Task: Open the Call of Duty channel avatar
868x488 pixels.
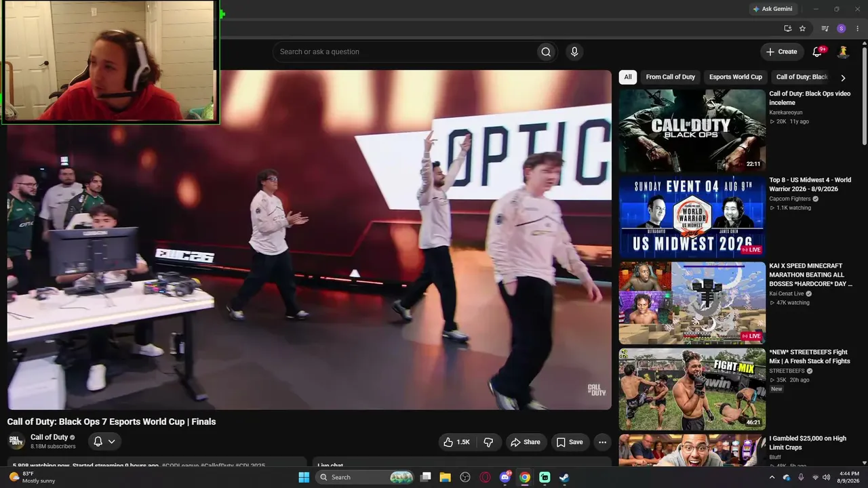Action: tap(16, 441)
